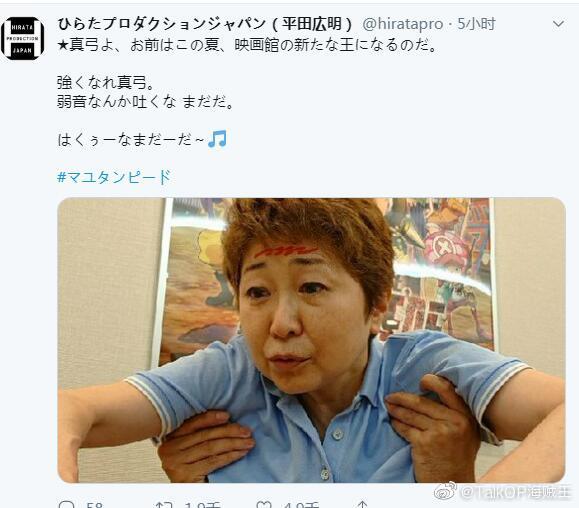Click the text 強くなれ真弓。

[106, 82]
